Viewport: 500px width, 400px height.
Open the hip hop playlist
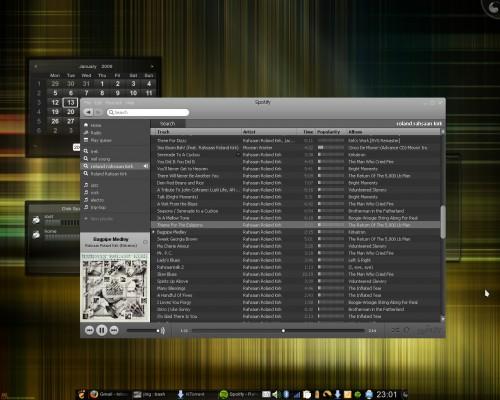point(115,207)
